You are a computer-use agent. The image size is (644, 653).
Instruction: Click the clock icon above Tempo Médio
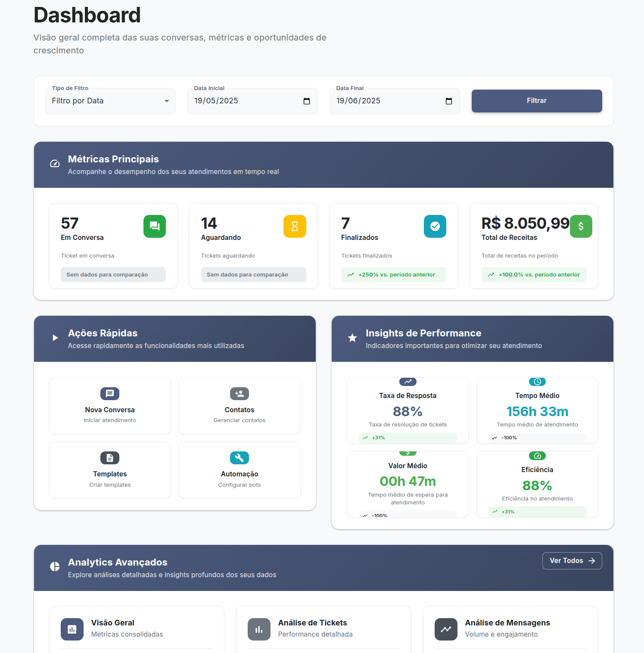click(537, 382)
